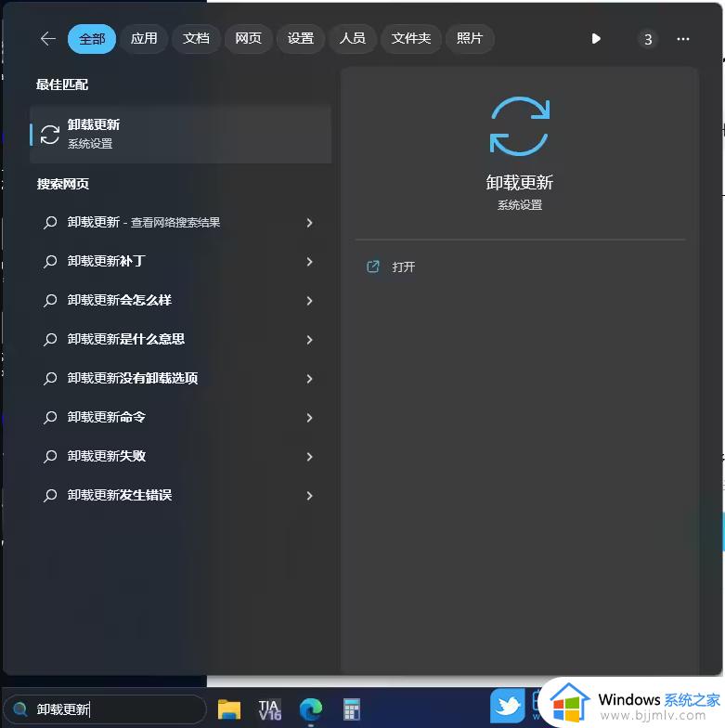Select the 卸载更新命令 web suggestion
This screenshot has width=725, height=728.
[x=180, y=418]
